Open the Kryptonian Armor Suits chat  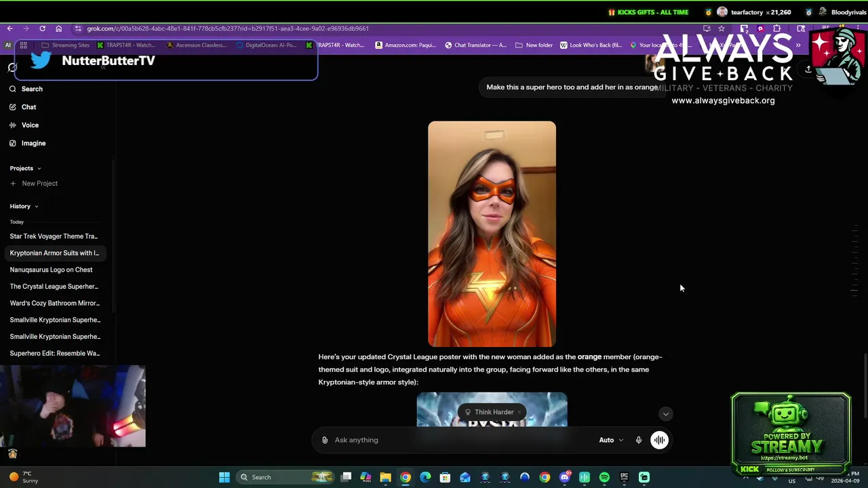(x=54, y=253)
